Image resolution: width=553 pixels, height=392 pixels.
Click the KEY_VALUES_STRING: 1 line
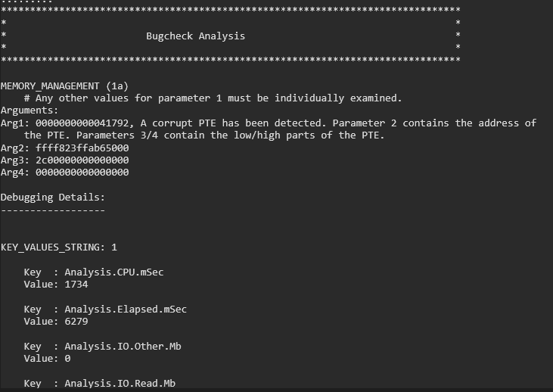click(58, 247)
